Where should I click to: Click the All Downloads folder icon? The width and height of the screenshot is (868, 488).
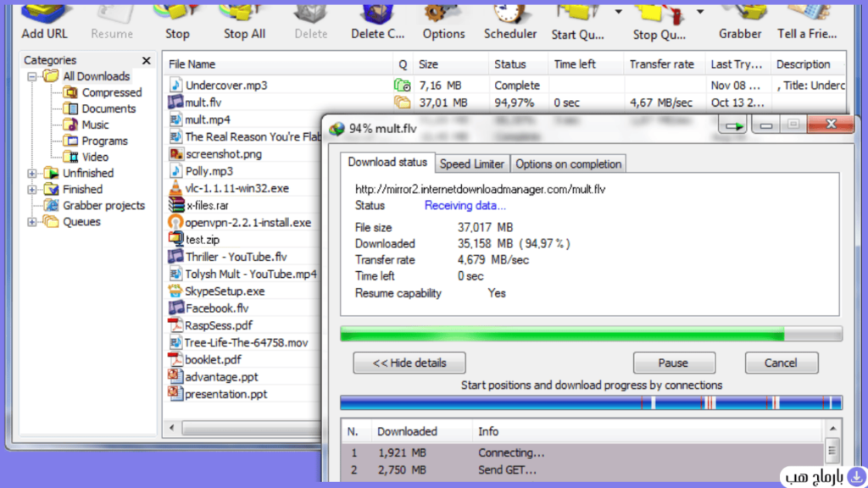[51, 75]
